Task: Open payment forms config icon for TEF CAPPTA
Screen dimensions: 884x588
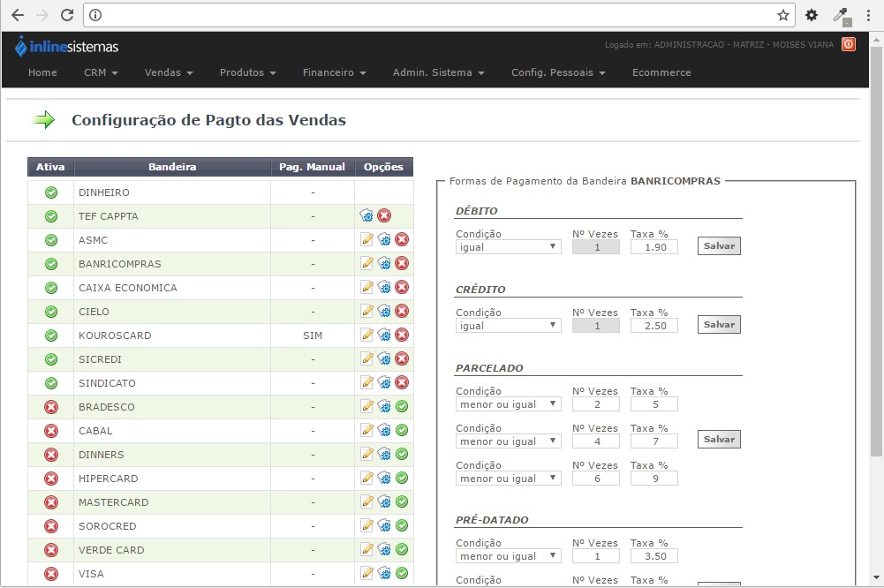Action: coord(366,215)
